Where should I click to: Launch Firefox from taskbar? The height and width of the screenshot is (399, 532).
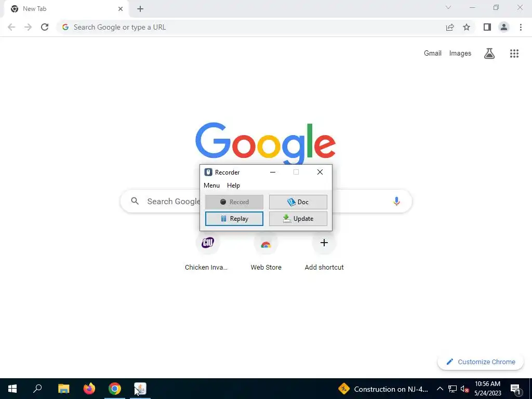coord(89,389)
